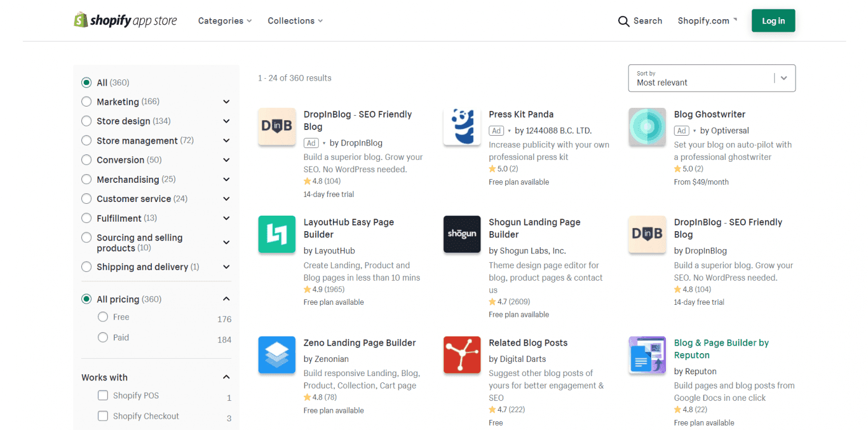The width and height of the screenshot is (868, 430).
Task: Click the Ad dropdown arrow for Press Kit Panda
Action: tap(509, 131)
